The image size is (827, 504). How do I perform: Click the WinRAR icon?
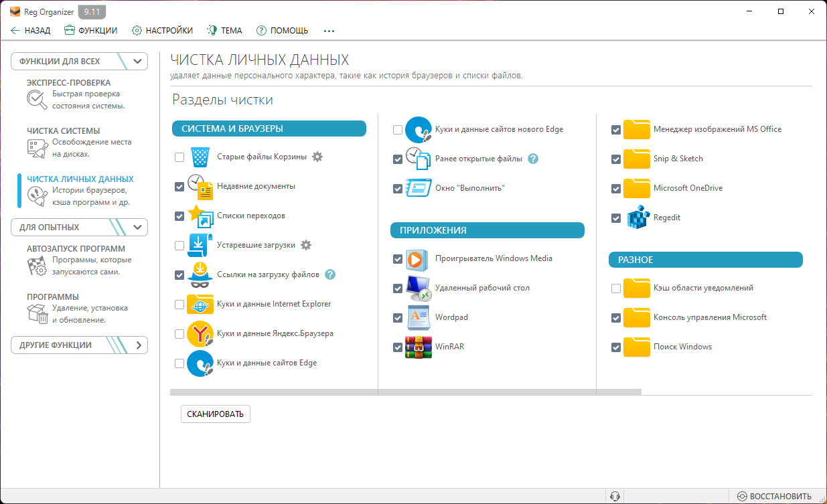click(419, 347)
